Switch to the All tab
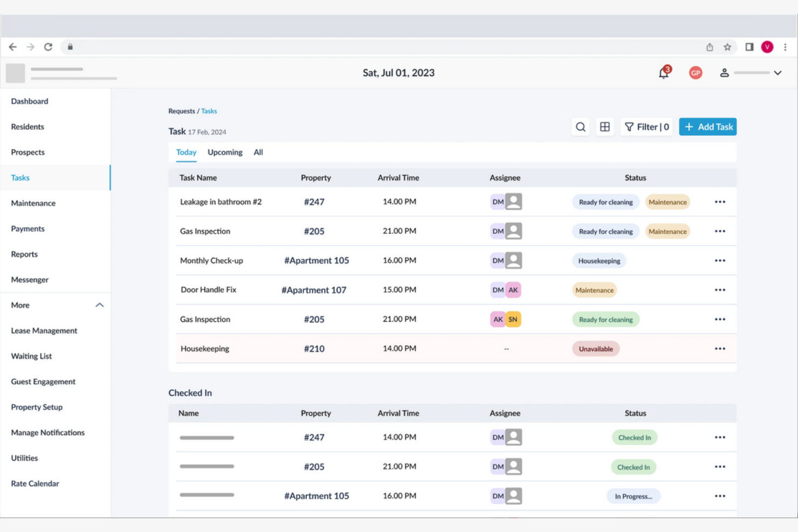 coord(258,153)
